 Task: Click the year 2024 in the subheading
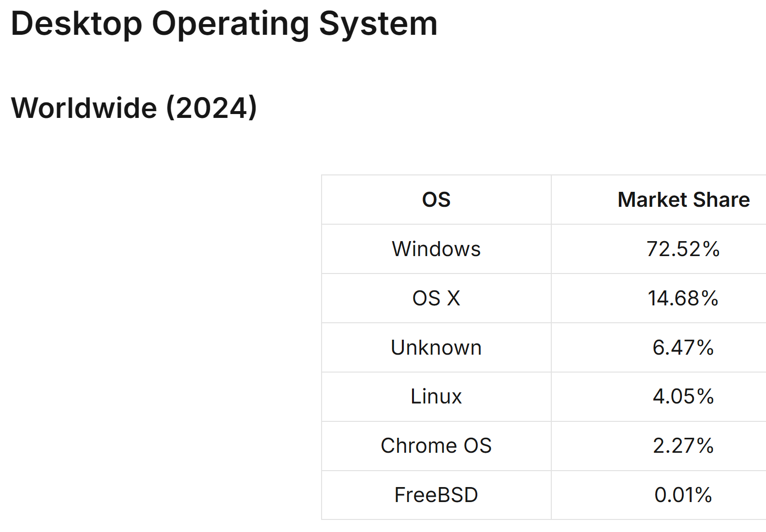click(x=211, y=108)
